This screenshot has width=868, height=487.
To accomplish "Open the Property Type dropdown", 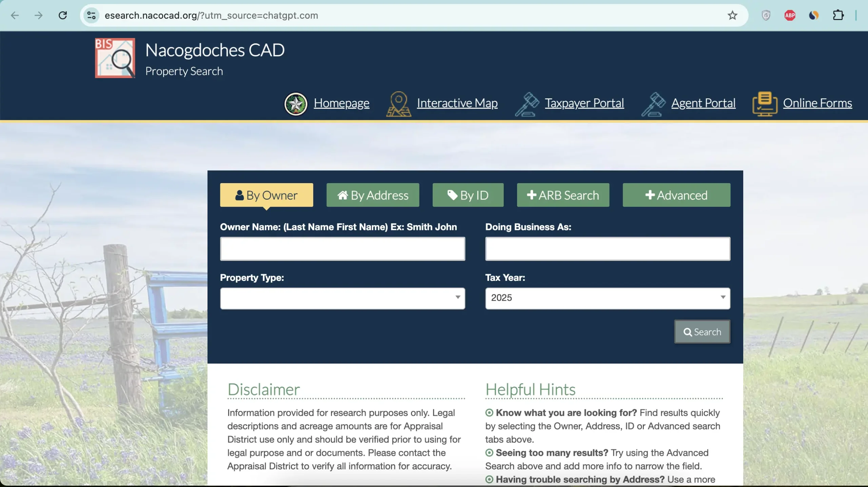I will point(342,298).
